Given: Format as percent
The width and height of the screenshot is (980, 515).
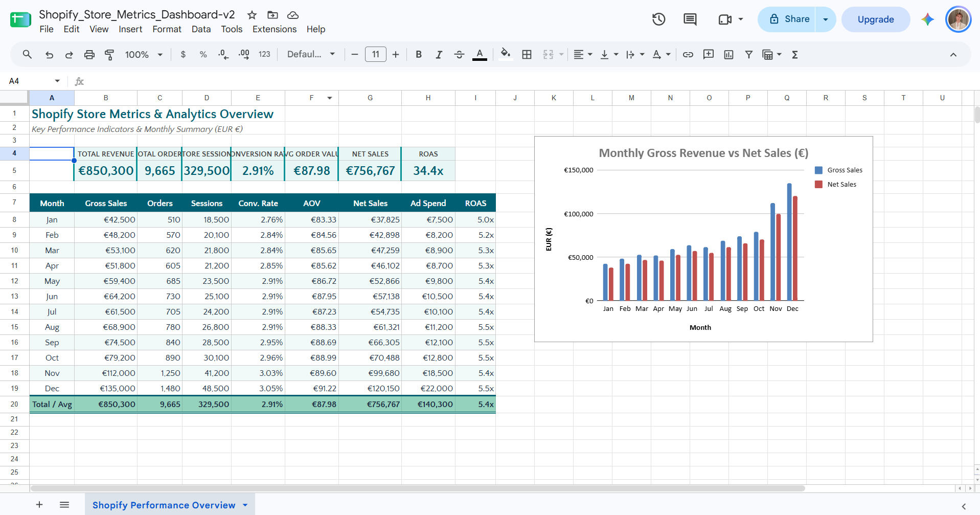Looking at the screenshot, I should (203, 54).
